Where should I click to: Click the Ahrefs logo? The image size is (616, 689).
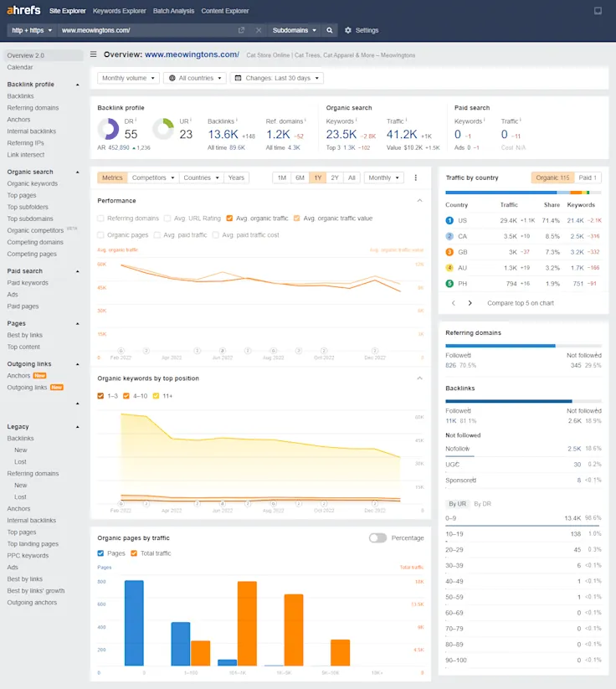(23, 10)
